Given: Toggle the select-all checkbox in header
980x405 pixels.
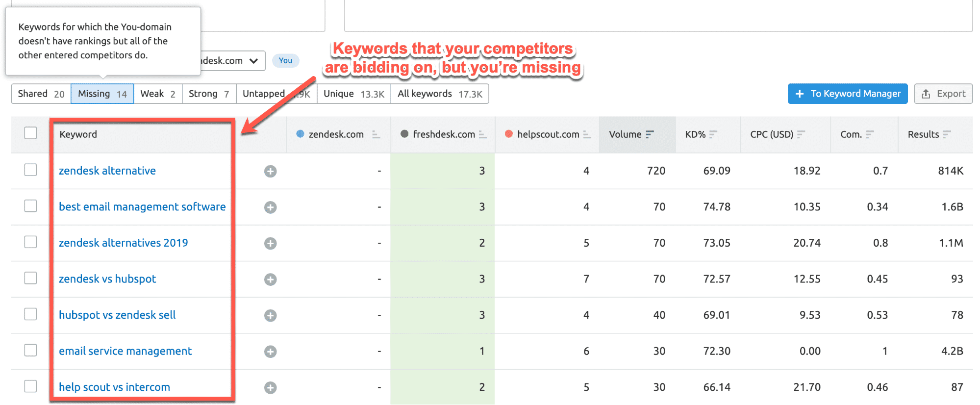Looking at the screenshot, I should click(x=30, y=133).
